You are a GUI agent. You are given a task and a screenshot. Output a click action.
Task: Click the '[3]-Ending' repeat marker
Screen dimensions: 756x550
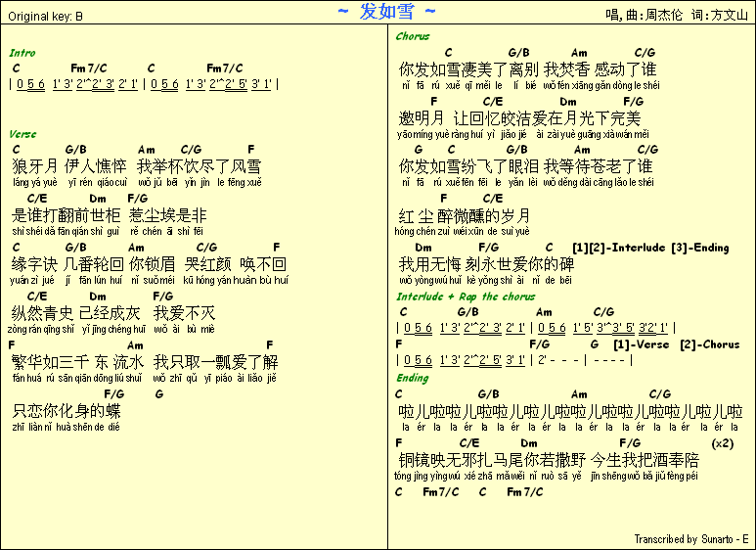point(700,248)
